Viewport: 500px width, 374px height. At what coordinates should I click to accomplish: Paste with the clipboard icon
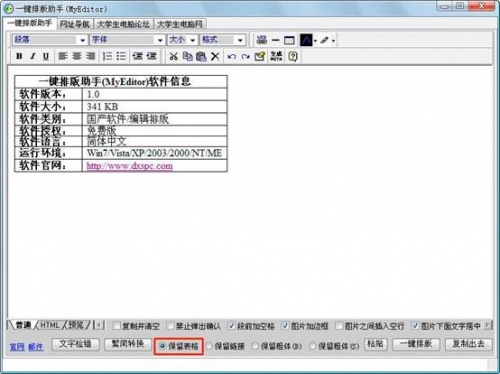click(x=201, y=57)
